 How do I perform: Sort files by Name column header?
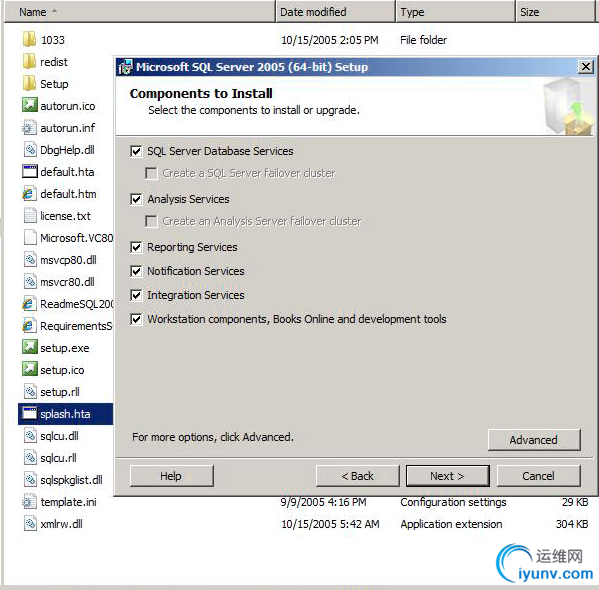click(139, 12)
